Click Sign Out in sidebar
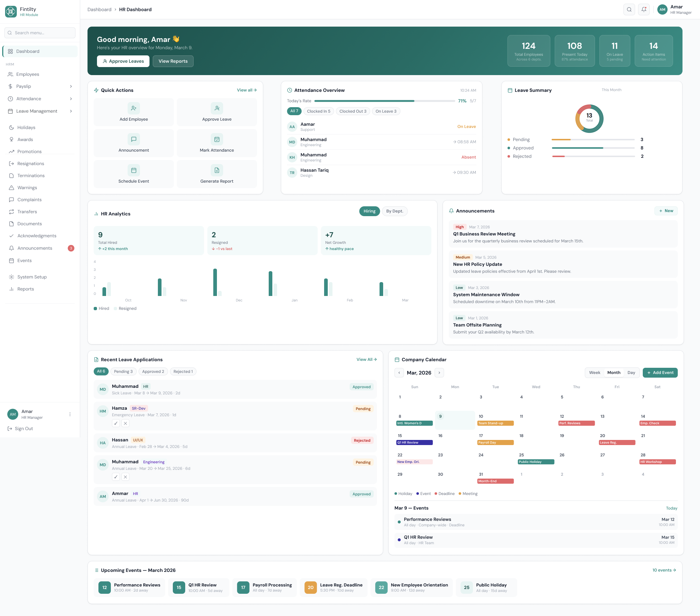The width and height of the screenshot is (700, 616). pos(20,429)
